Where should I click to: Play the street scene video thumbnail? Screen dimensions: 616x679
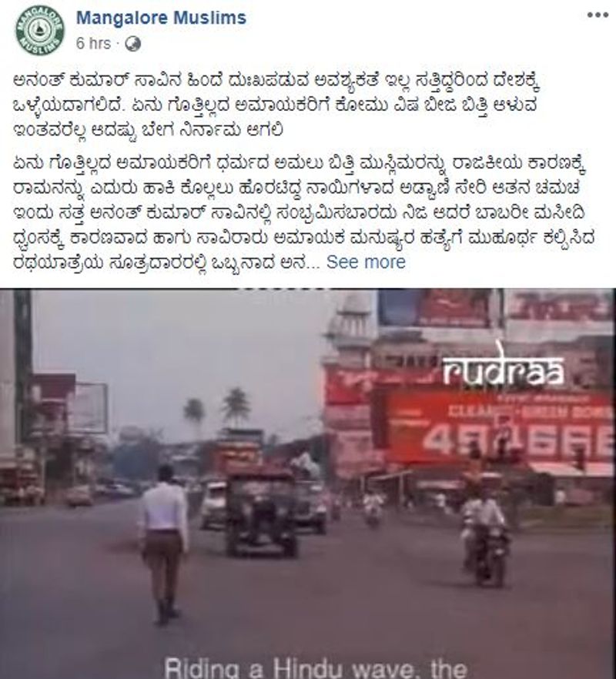(308, 483)
